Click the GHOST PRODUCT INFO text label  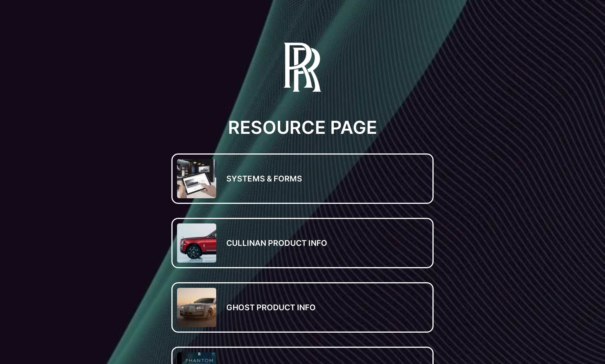click(x=271, y=307)
